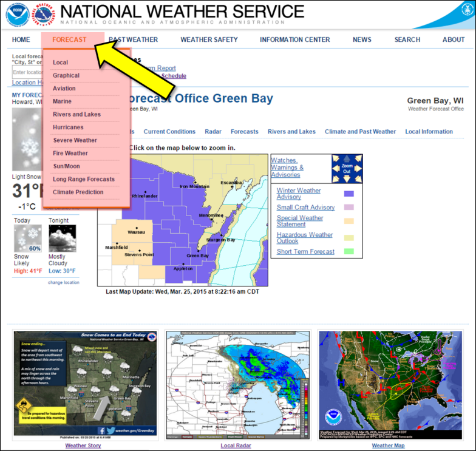476x451 pixels.
Task: Open the Climate and Past Weather tab
Action: pos(361,131)
